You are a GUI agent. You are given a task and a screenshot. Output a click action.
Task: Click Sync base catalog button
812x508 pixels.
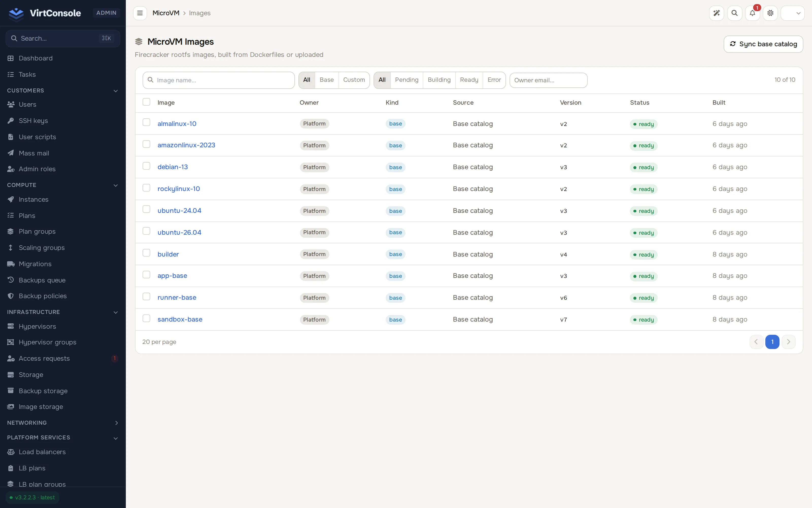pos(763,44)
